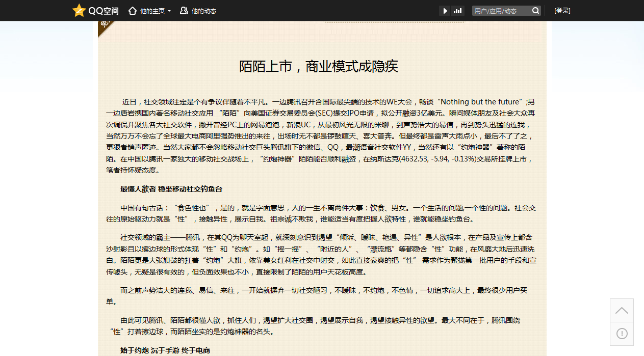Click heading 始于约炮 沉于手游 终于电商

click(x=165, y=350)
